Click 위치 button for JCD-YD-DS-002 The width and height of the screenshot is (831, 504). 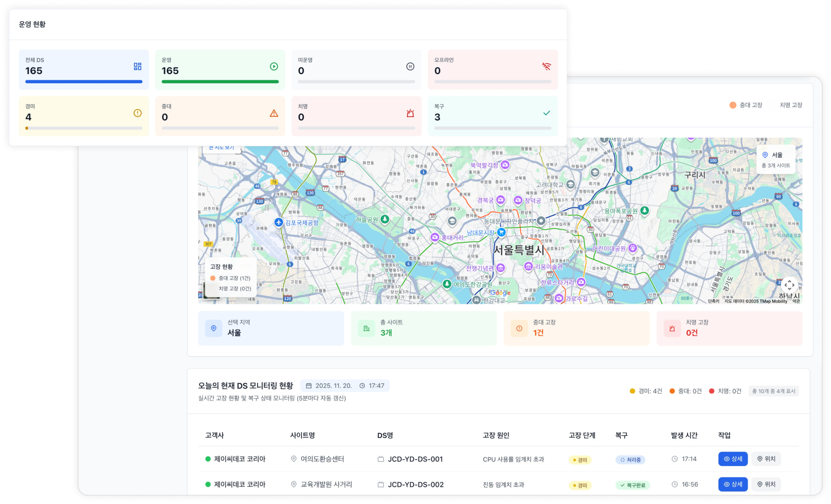[766, 484]
